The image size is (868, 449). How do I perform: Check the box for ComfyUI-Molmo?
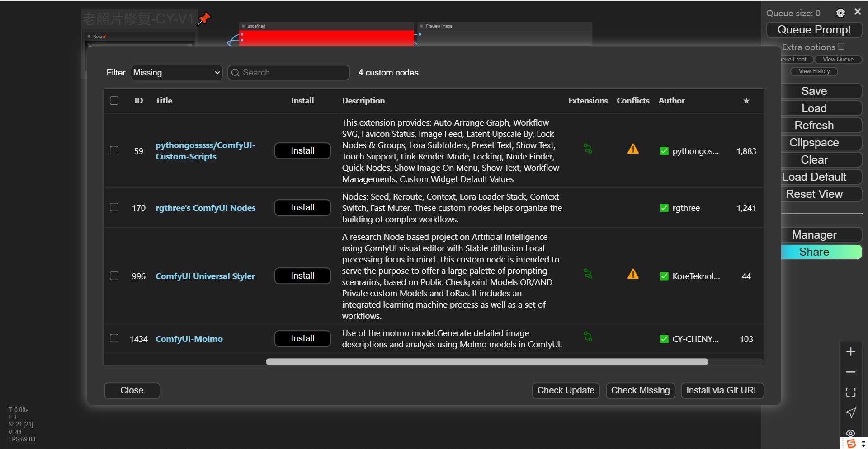[114, 338]
